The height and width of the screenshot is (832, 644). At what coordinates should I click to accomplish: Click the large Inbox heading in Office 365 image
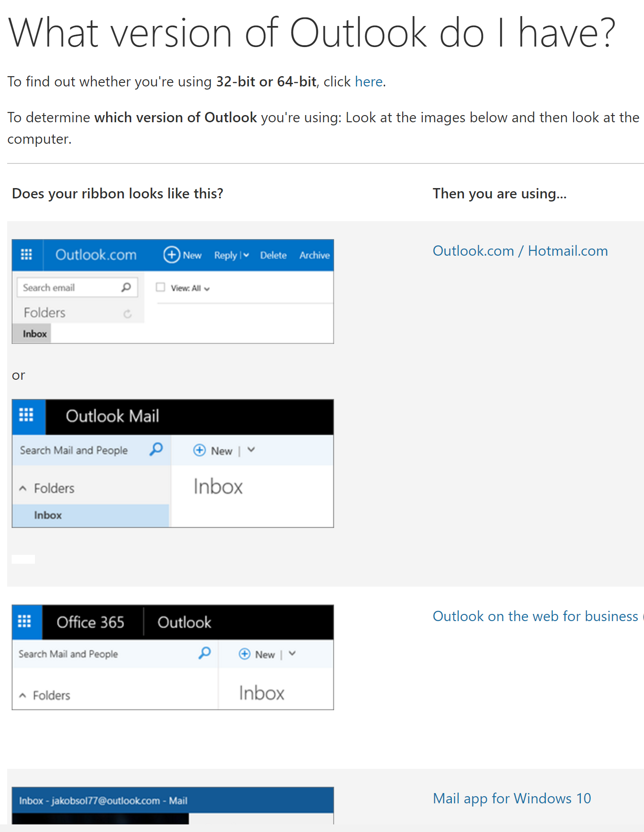click(262, 693)
